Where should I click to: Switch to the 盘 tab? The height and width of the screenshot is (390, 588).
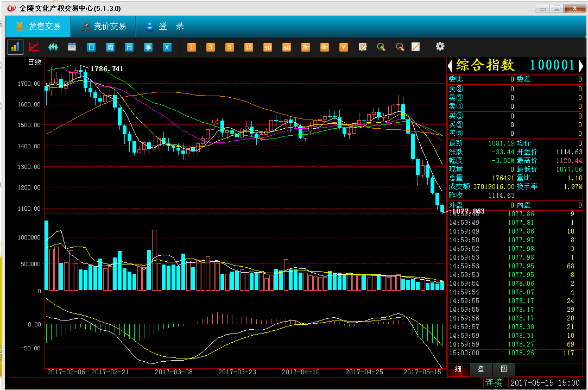tap(480, 369)
